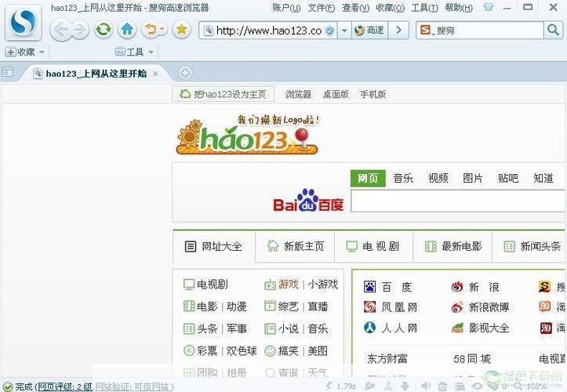Open the 收藏(O) menu
Image resolution: width=567 pixels, height=392 pixels.
coord(391,8)
